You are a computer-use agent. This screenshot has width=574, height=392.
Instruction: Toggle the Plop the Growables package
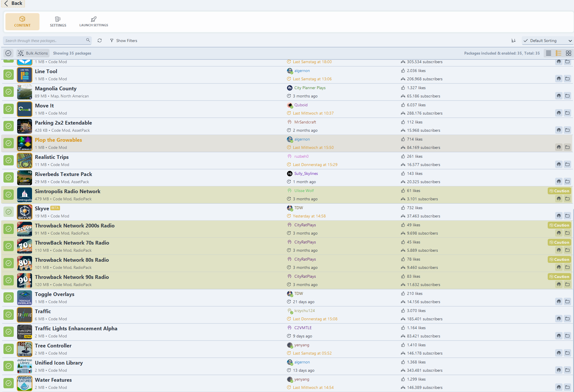pyautogui.click(x=9, y=143)
